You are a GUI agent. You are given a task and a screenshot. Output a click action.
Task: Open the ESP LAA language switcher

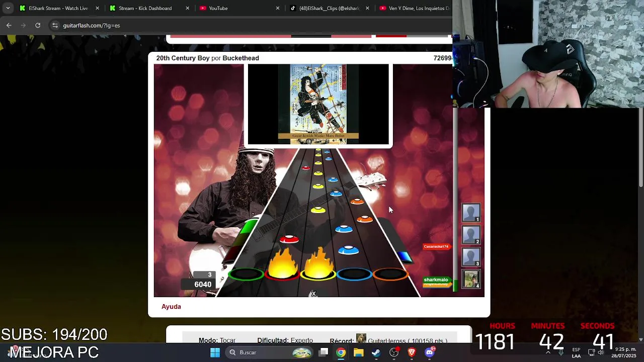point(576,352)
